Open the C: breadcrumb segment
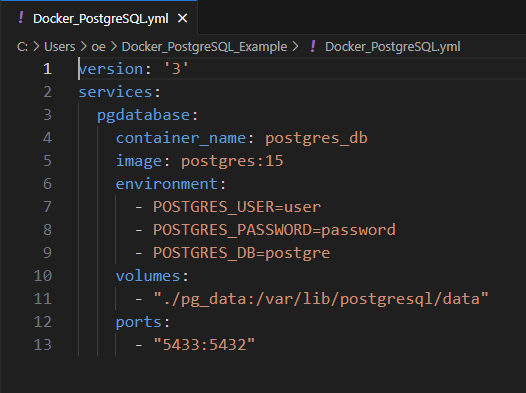526x393 pixels. (x=22, y=47)
